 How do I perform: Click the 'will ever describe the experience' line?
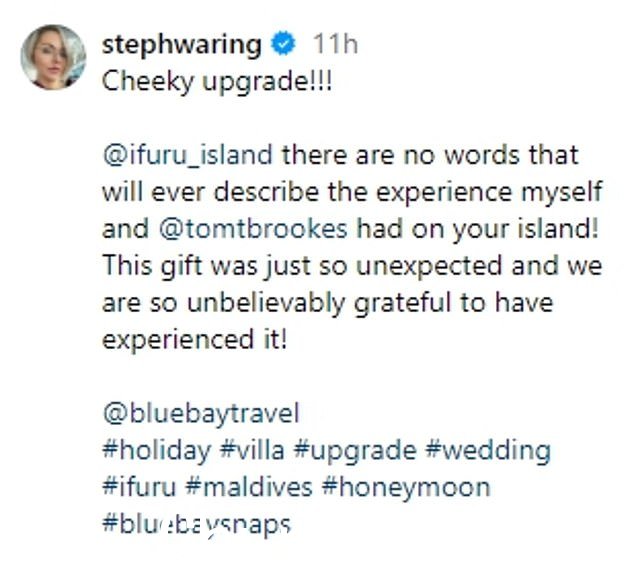353,192
